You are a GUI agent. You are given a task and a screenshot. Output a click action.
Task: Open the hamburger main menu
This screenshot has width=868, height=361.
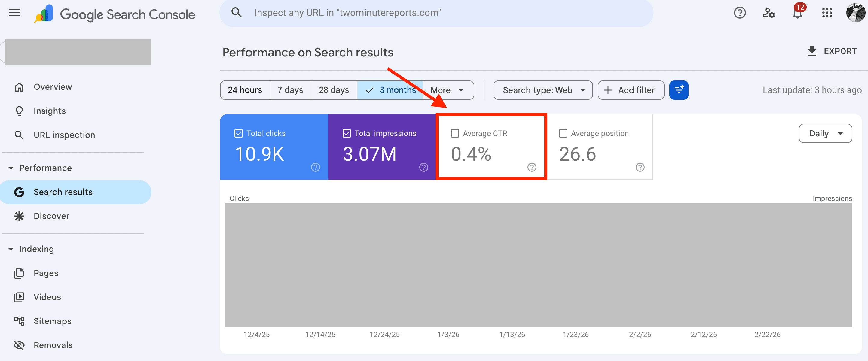click(x=14, y=13)
